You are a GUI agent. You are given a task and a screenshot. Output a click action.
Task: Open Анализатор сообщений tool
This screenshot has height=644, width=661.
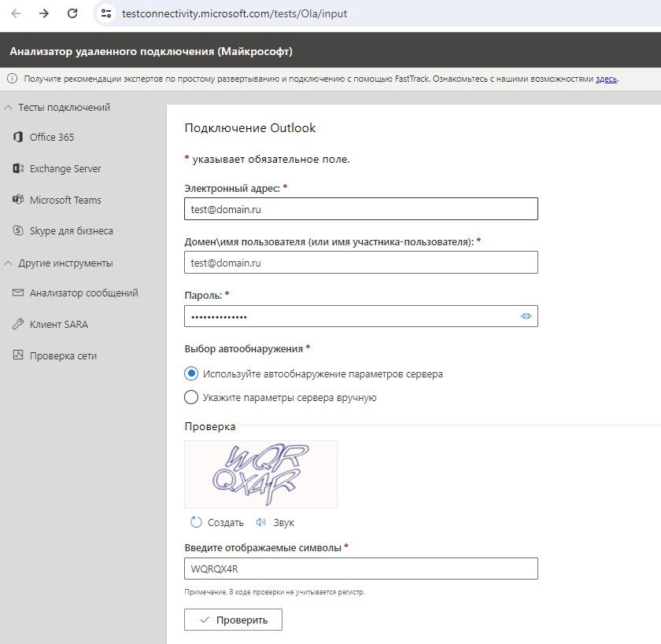click(83, 293)
